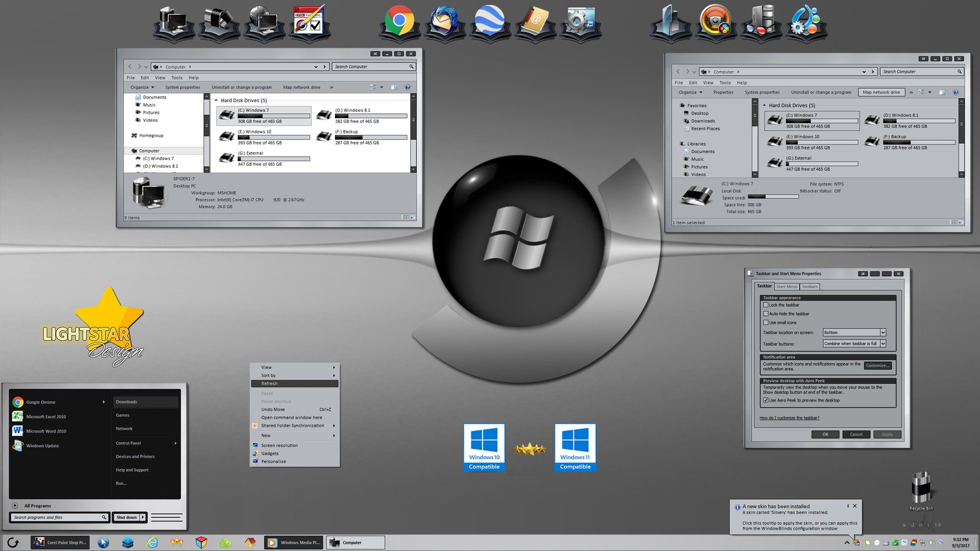Tick Use small icons checkbox
Viewport: 980px width, 551px height.
click(766, 323)
